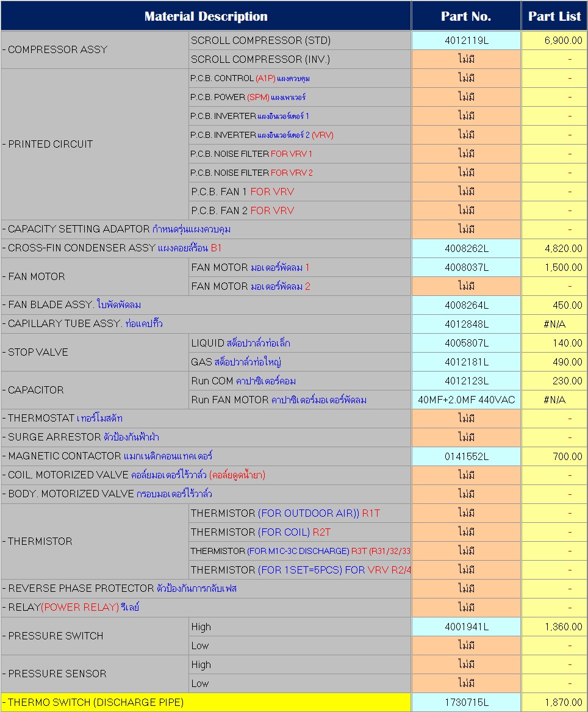Select the COMPRESSOR ASSY row label
The height and width of the screenshot is (712, 588).
pos(95,50)
